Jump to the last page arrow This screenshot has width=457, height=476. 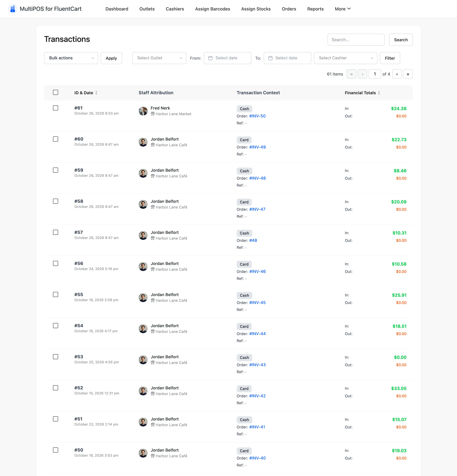[x=408, y=74]
